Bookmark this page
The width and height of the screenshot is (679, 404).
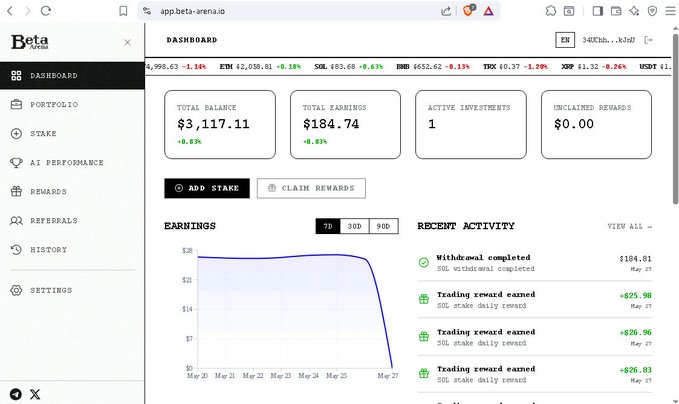click(123, 11)
